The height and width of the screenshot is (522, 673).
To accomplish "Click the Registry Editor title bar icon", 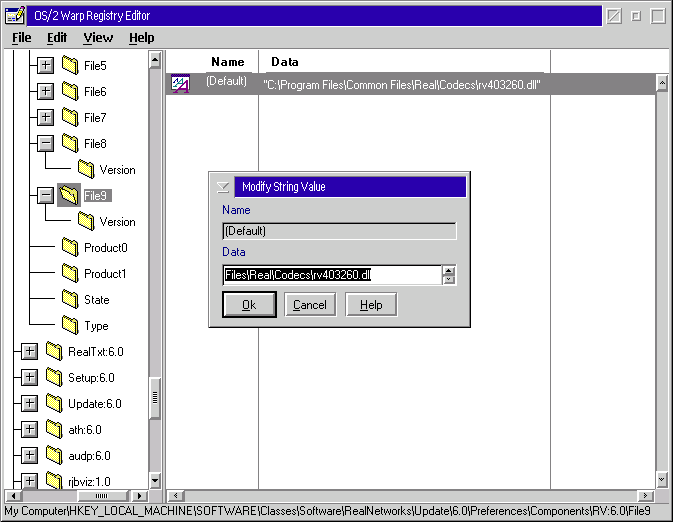I will coord(15,15).
